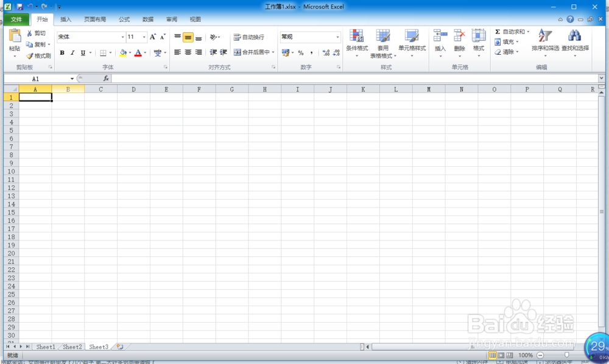Click the Delete cells (删除) icon
609x364 pixels.
459,36
